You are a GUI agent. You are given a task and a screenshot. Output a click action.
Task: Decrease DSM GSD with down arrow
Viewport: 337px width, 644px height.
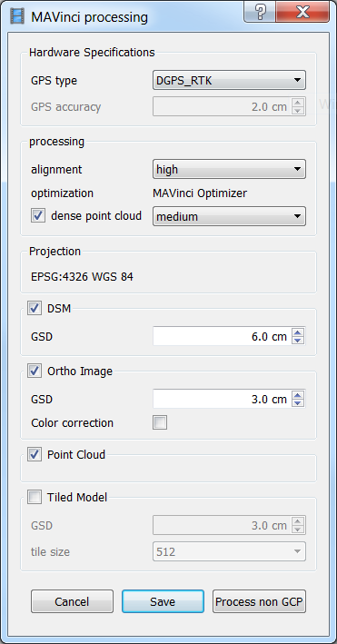tap(299, 341)
